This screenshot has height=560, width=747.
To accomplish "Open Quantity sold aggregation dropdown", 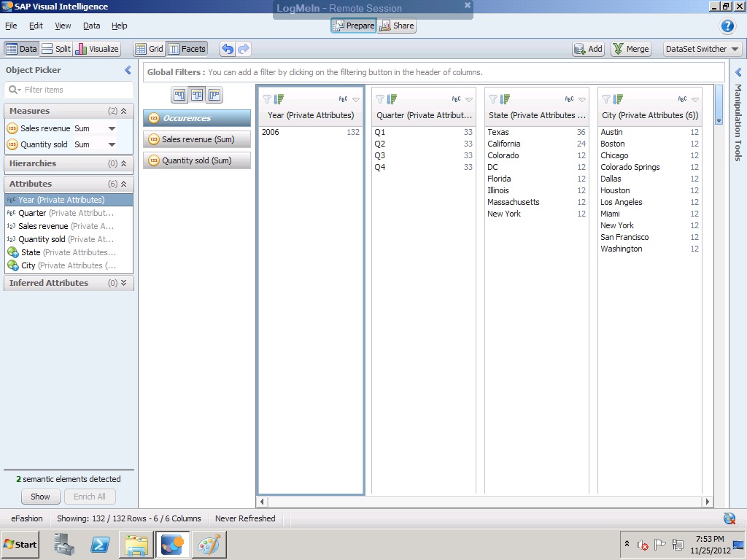I will [x=112, y=145].
